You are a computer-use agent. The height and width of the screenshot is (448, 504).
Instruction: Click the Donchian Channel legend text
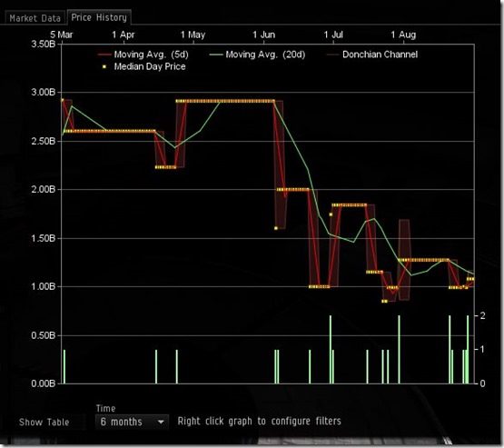[x=380, y=55]
